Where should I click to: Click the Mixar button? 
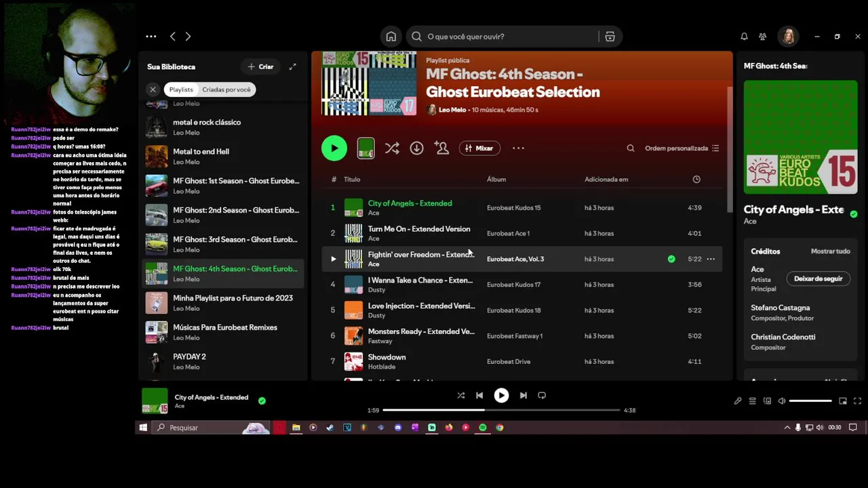[x=479, y=148]
